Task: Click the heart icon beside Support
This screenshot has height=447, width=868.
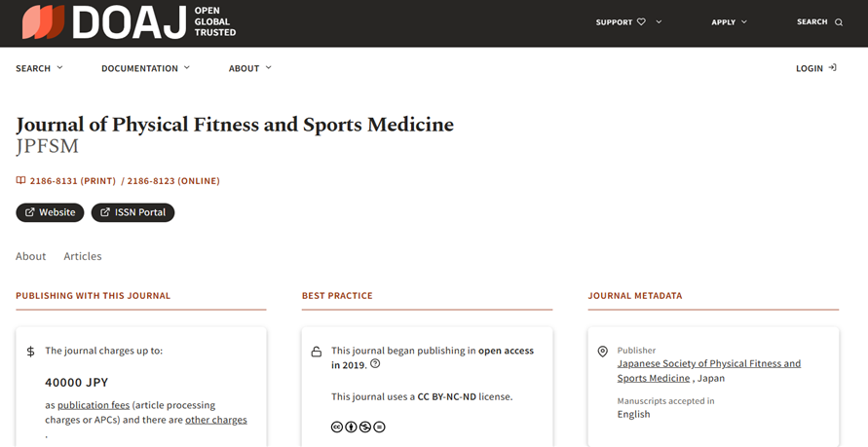Action: (641, 22)
